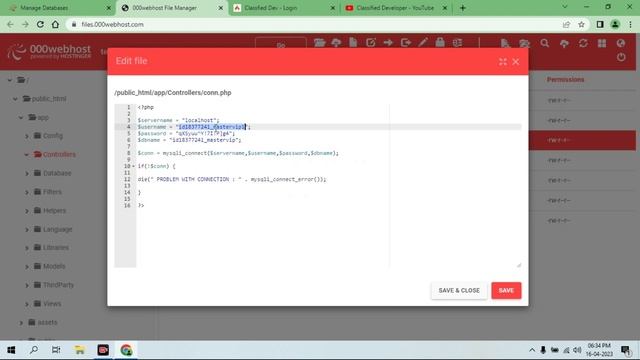This screenshot has width=640, height=360.
Task: Collapse the app folder
Action: 21,118
